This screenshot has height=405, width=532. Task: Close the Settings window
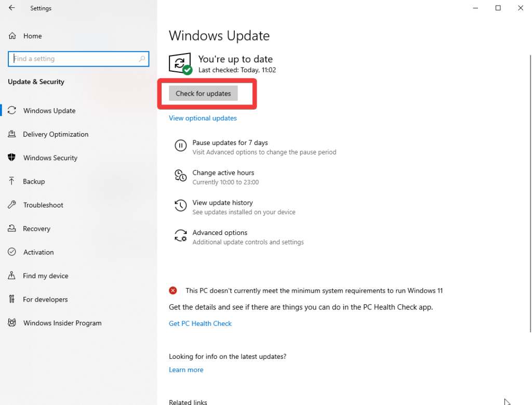pyautogui.click(x=521, y=8)
